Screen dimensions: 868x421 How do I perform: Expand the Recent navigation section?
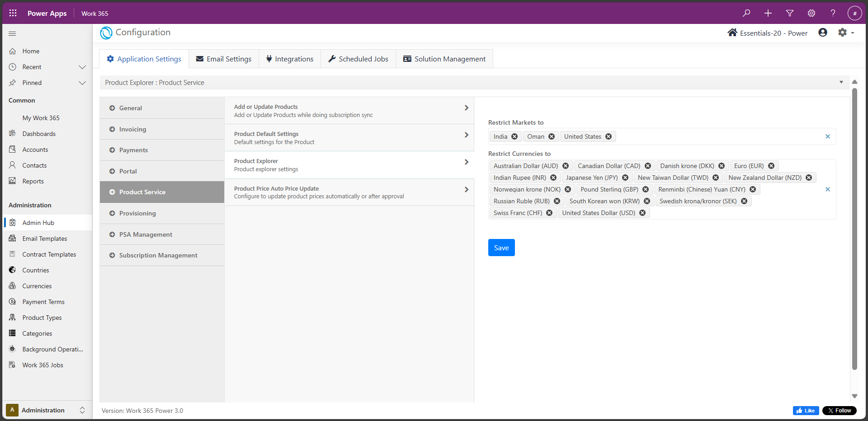(82, 67)
